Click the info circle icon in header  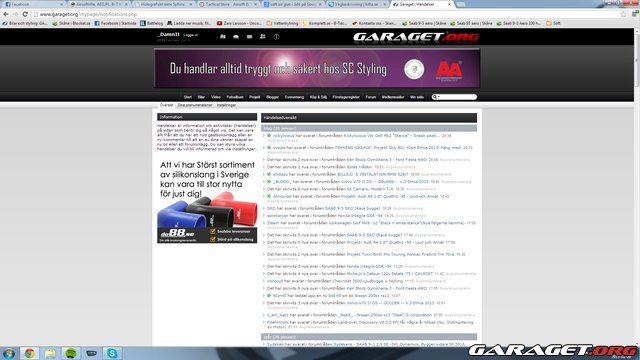click(276, 37)
